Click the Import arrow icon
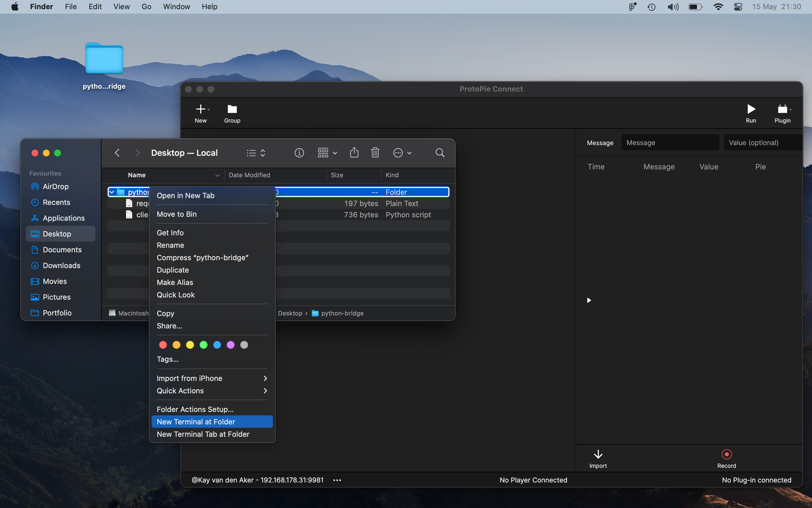 [597, 454]
